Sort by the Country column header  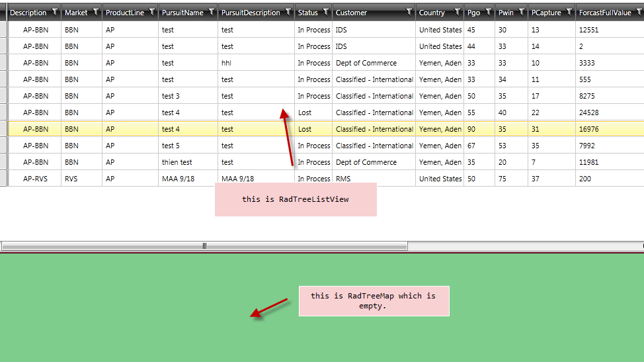pyautogui.click(x=432, y=13)
